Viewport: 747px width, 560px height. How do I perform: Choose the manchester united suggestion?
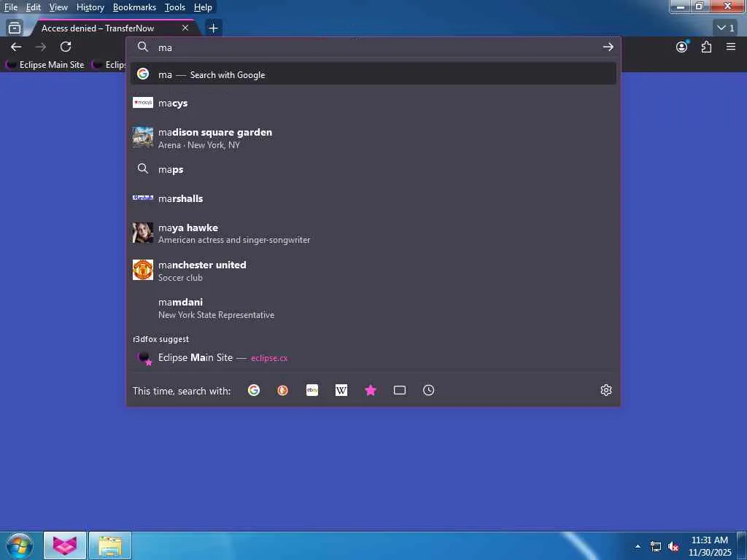(x=373, y=271)
